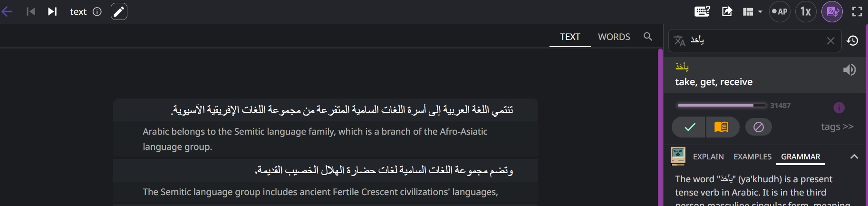Toggle the AP autoplay button

tap(780, 11)
